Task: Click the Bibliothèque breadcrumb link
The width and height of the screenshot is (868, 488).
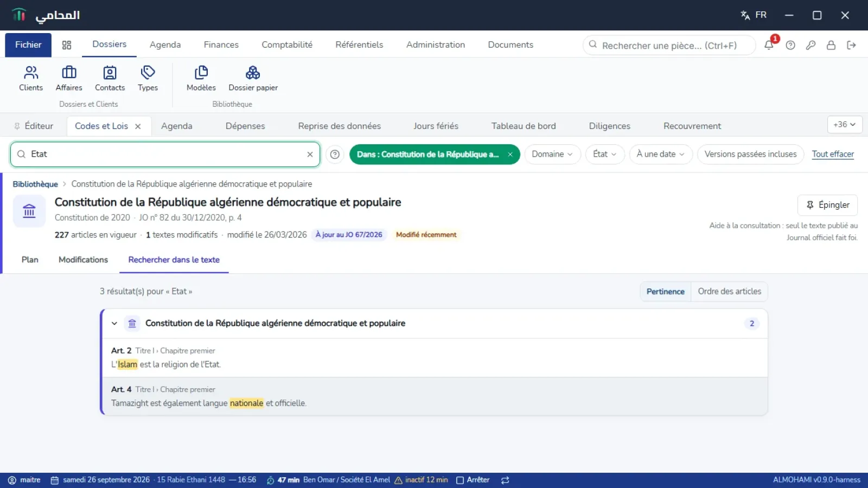Action: [35, 184]
